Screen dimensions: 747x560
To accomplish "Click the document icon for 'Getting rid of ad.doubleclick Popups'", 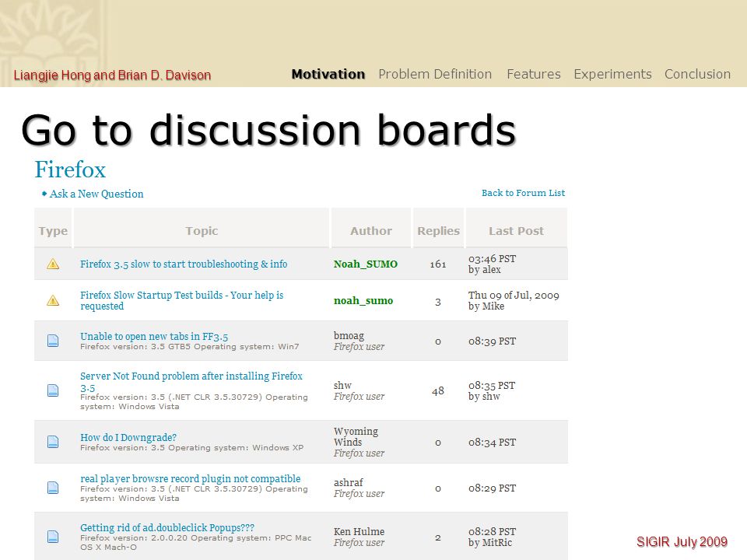I will point(53,537).
